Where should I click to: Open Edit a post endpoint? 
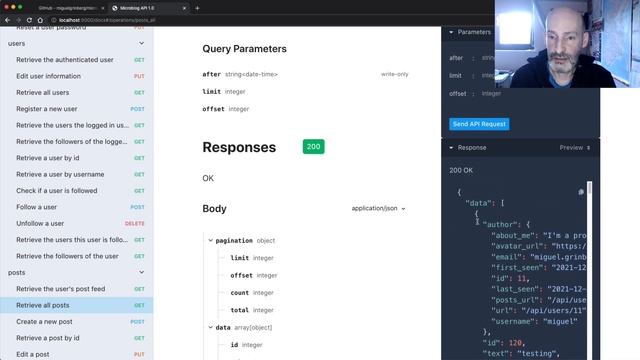77,354
